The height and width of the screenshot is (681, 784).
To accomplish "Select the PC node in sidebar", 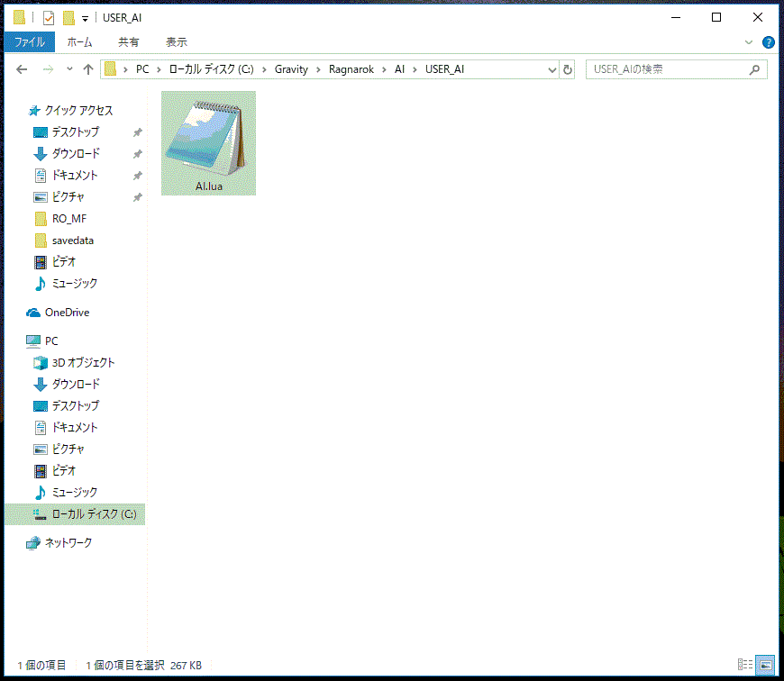I will coord(51,341).
